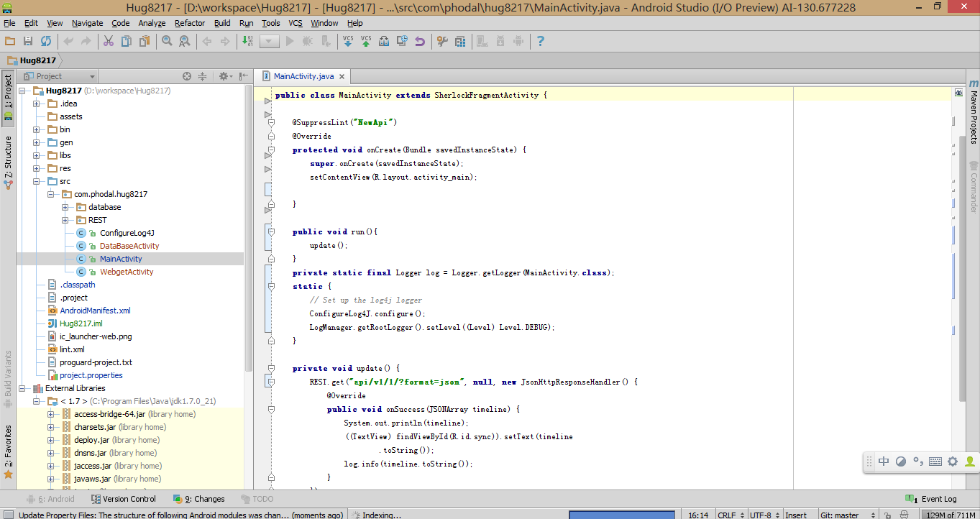
Task: Click the green Run play icon
Action: (290, 42)
